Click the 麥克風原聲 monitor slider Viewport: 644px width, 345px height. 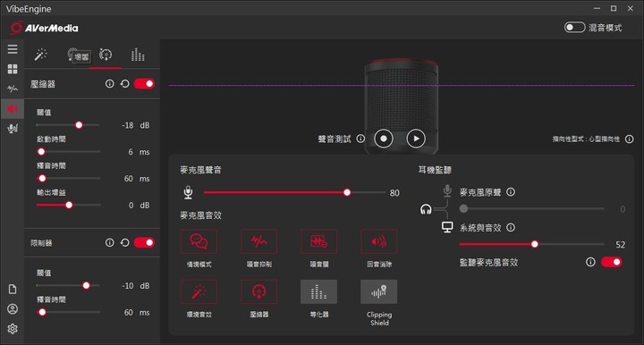pyautogui.click(x=532, y=208)
